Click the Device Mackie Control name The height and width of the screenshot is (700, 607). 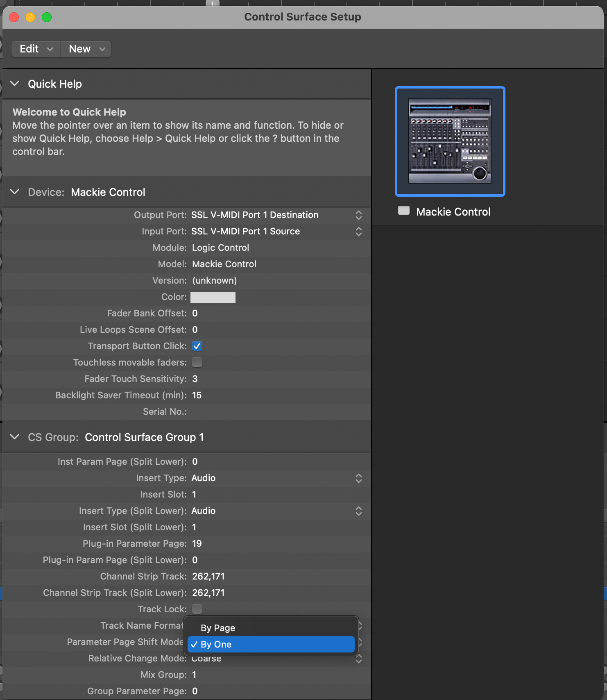108,192
